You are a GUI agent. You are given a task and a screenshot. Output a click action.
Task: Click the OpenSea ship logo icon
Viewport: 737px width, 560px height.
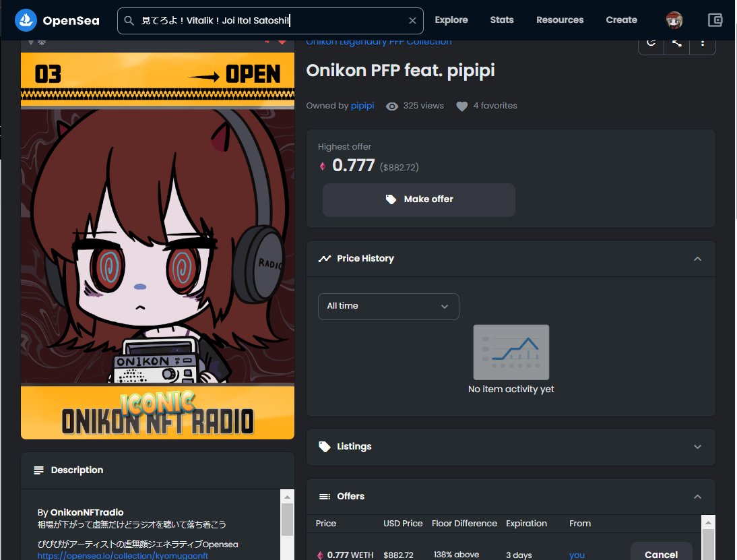pyautogui.click(x=26, y=20)
